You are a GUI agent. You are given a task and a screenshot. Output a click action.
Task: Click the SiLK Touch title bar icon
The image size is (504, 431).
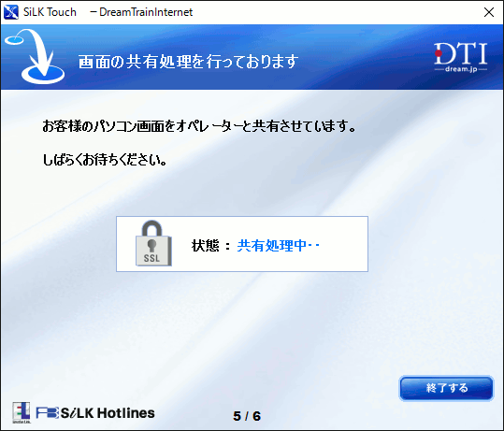click(x=11, y=12)
